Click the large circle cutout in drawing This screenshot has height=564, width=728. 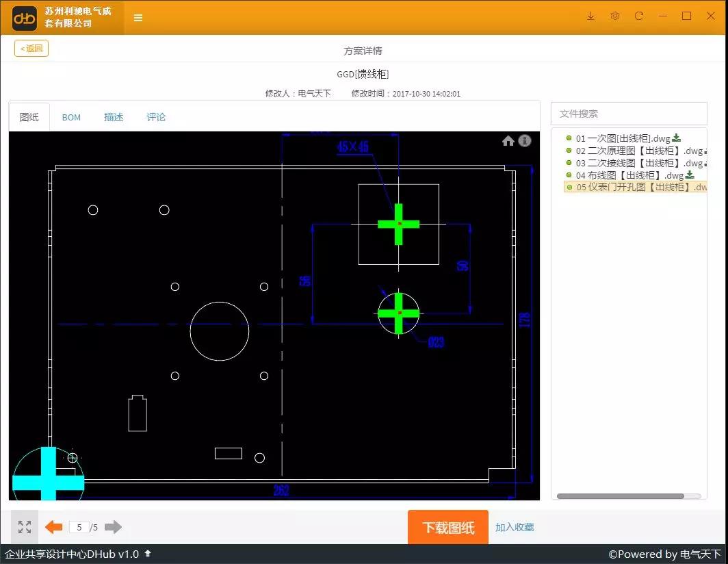[220, 331]
